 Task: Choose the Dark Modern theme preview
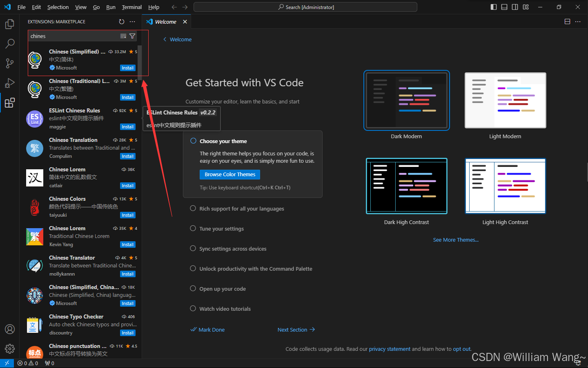click(407, 101)
